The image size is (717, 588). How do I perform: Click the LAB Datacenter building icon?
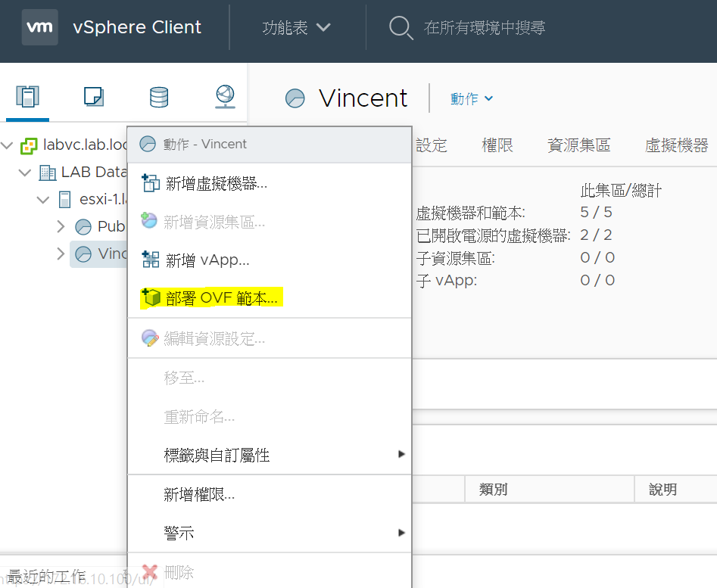point(48,173)
